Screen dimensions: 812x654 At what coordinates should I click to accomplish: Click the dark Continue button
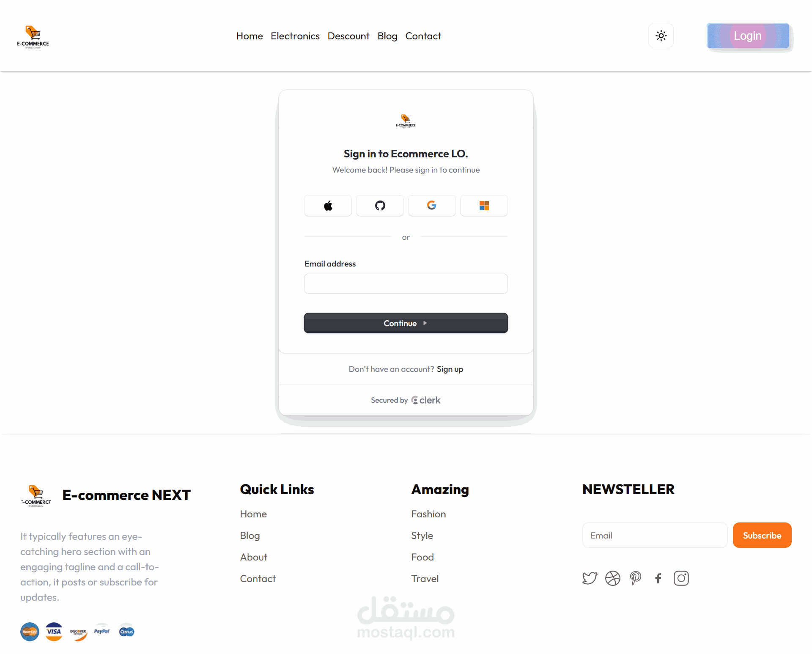point(406,323)
